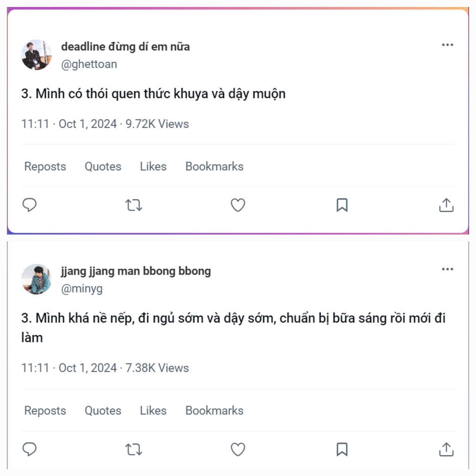
Task: Click reply icon on the @ghettoan post
Action: pos(30,205)
